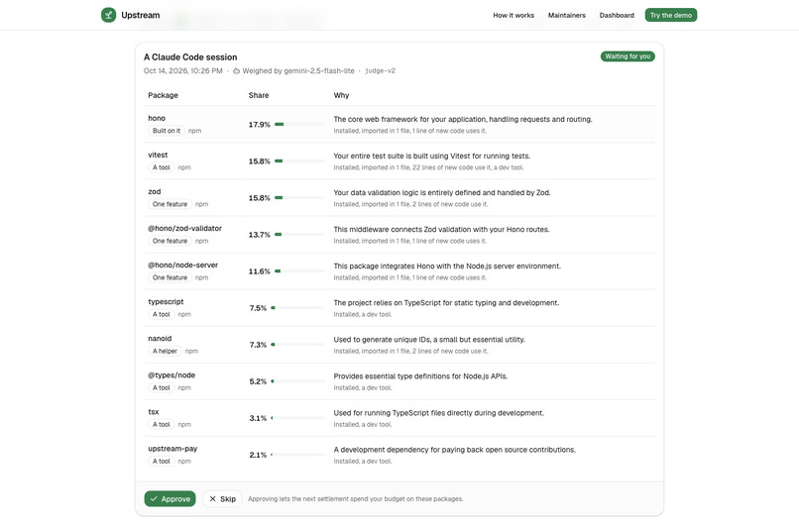Click the thumbs icon beside Weighed by
This screenshot has height=532, width=799.
[237, 71]
